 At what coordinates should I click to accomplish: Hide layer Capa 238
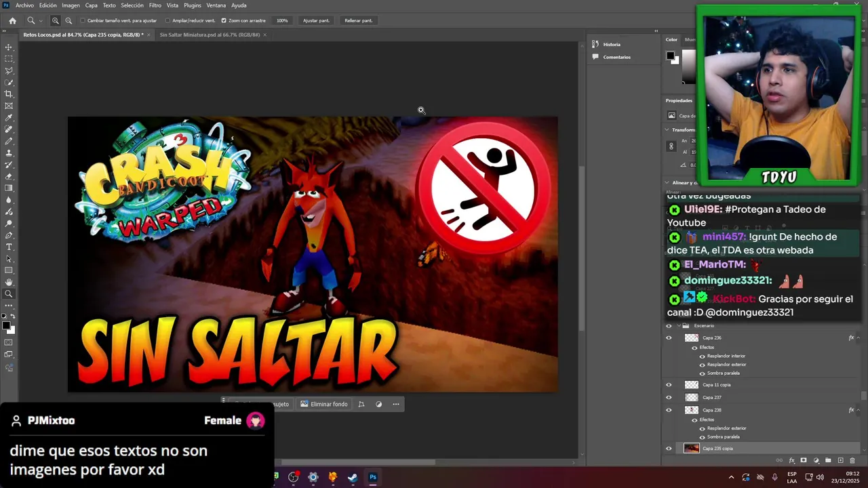tap(669, 410)
